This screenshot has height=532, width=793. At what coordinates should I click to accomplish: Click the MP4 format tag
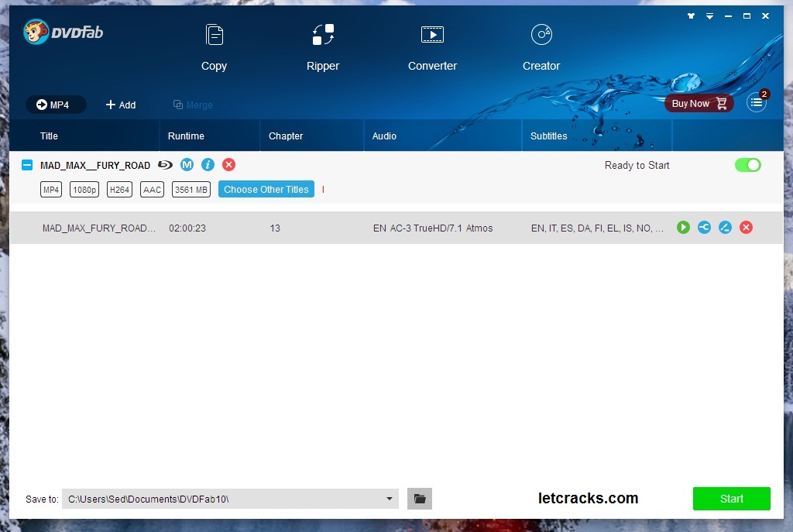pyautogui.click(x=51, y=190)
